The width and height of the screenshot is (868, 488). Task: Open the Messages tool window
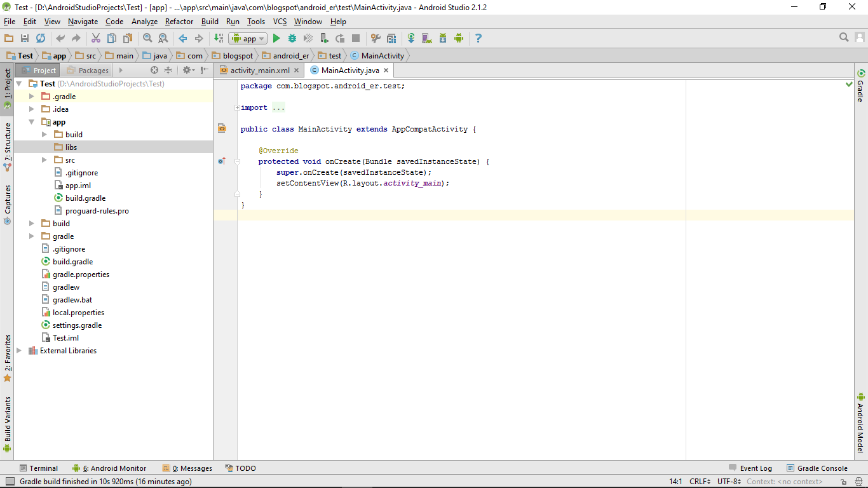pyautogui.click(x=187, y=468)
